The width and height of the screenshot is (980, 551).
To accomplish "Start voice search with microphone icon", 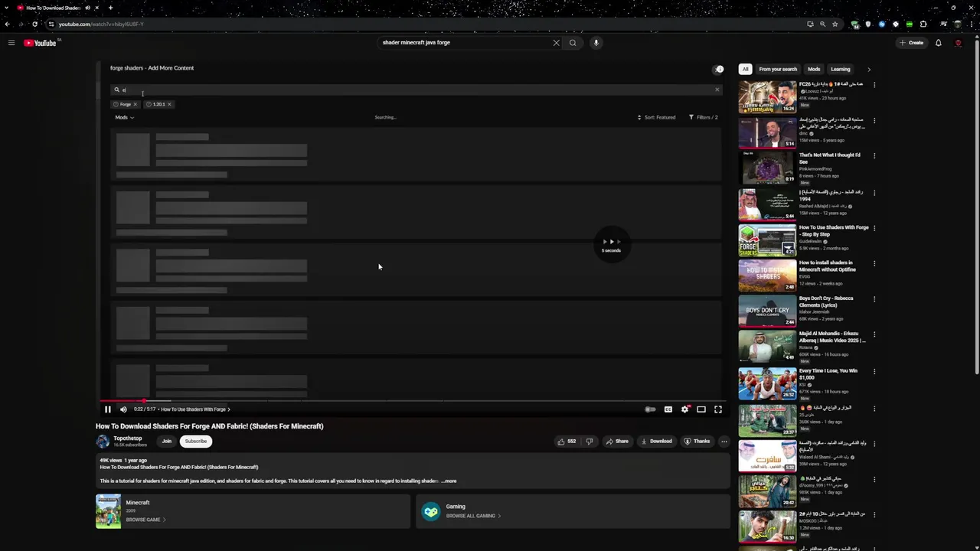I will pos(596,43).
